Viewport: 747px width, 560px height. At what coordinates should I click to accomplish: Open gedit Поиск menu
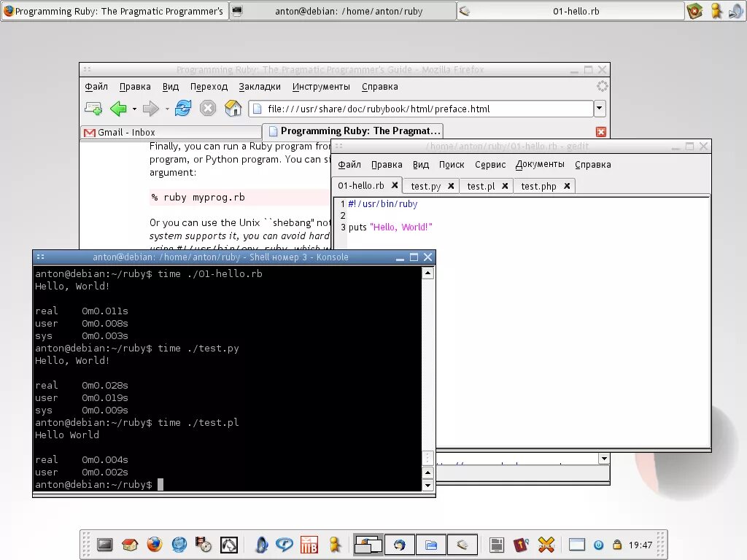point(451,165)
